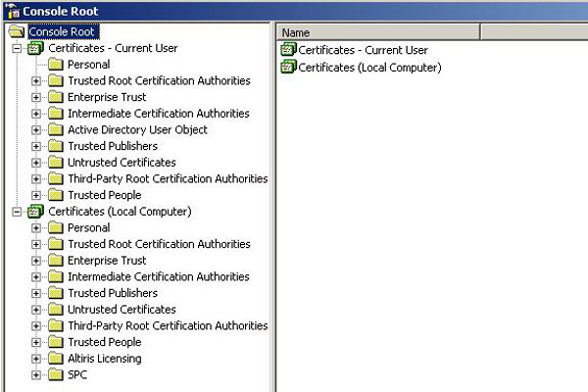
Task: Select Enterprise Trust under Current User
Action: [107, 97]
